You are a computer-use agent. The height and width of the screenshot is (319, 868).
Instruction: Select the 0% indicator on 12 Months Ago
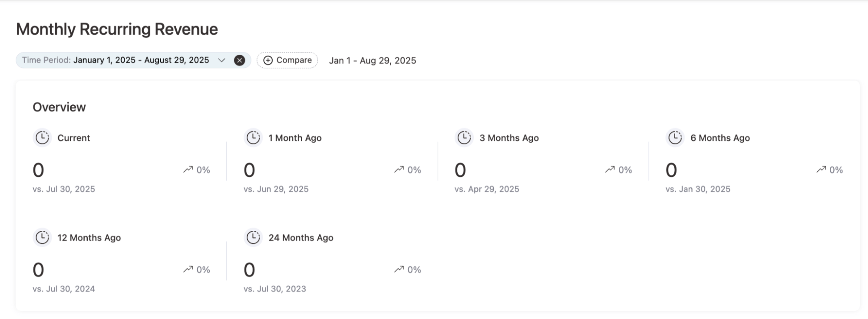point(204,269)
